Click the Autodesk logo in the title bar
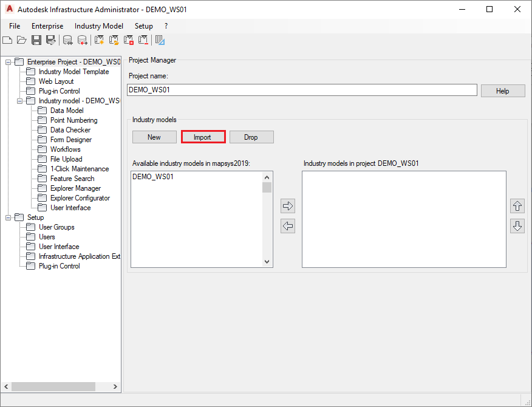Image resolution: width=532 pixels, height=407 pixels. tap(10, 9)
